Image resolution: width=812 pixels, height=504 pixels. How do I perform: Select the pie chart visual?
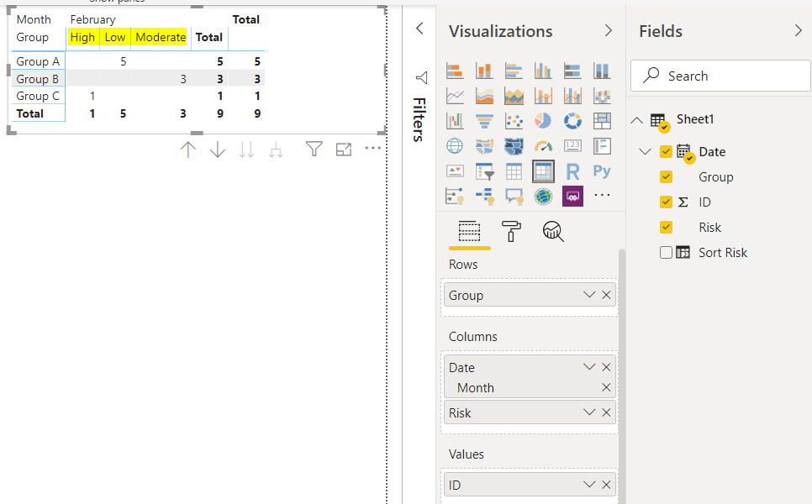point(543,121)
